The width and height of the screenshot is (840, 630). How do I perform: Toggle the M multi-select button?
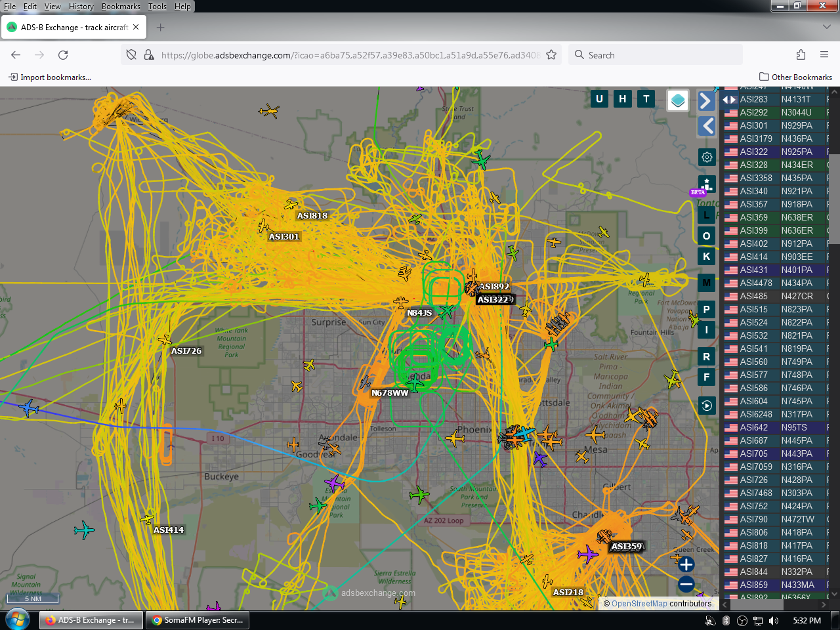click(x=707, y=283)
